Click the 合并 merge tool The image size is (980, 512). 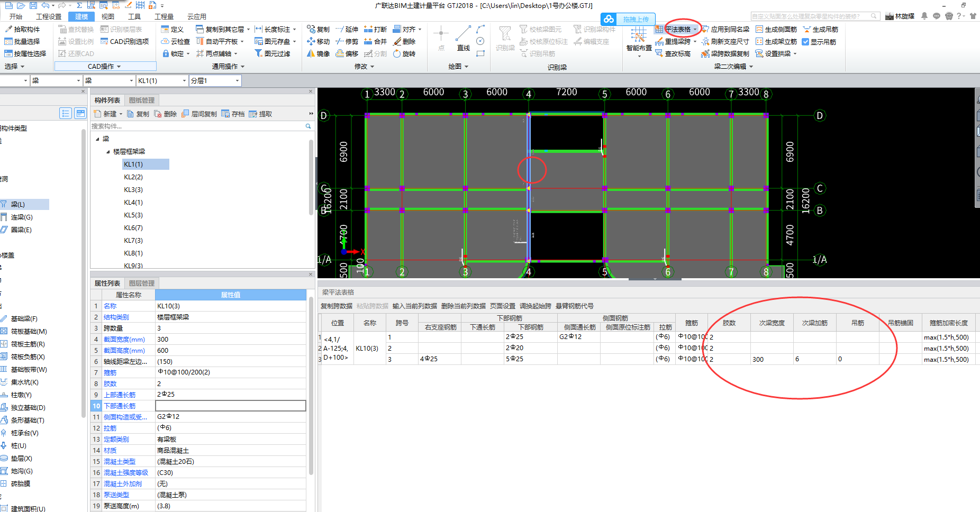pos(376,41)
